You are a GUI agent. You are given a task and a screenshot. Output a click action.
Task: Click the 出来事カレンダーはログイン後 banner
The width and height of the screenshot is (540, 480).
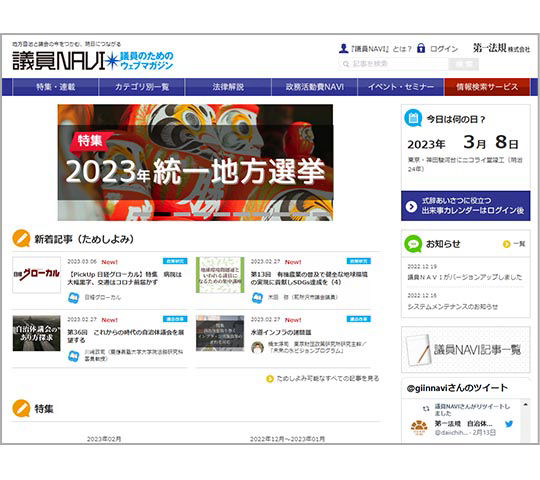coord(466,206)
